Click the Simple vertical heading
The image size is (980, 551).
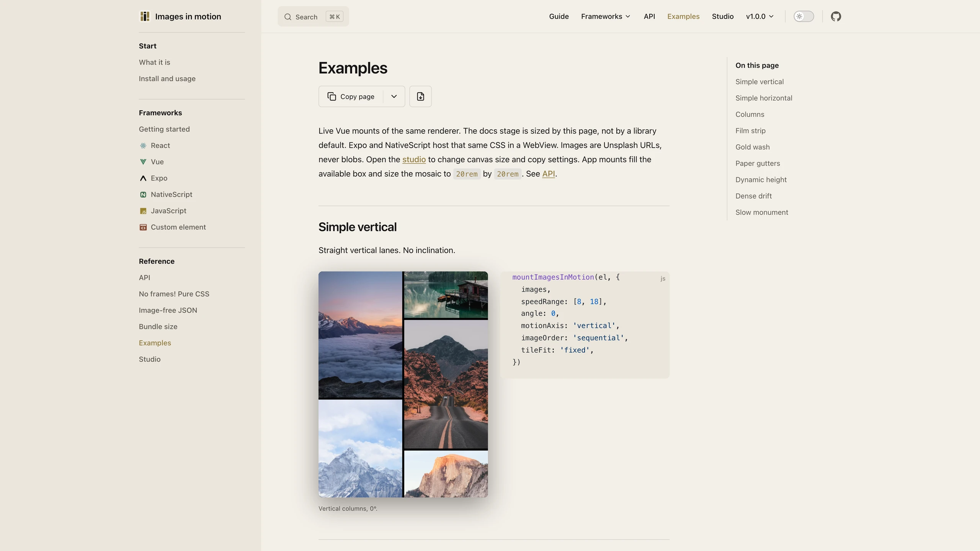pos(358,227)
